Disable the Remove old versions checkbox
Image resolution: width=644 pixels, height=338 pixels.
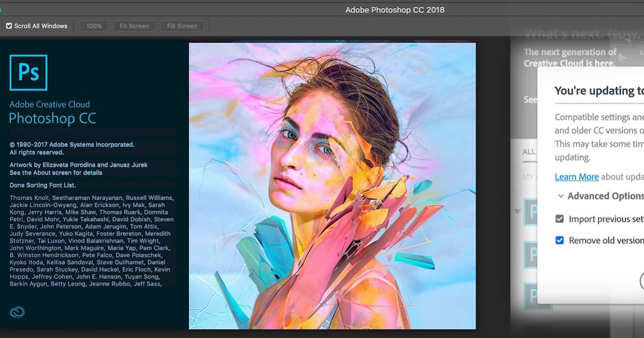[560, 240]
